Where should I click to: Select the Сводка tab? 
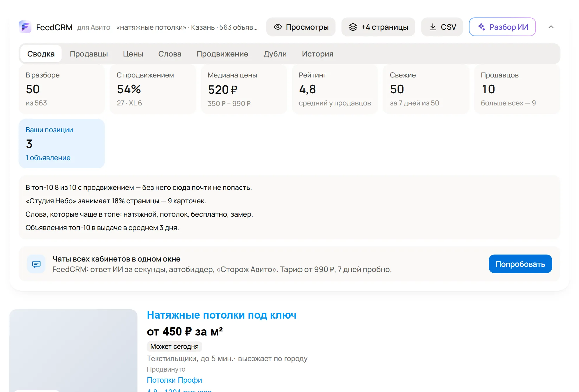[41, 54]
